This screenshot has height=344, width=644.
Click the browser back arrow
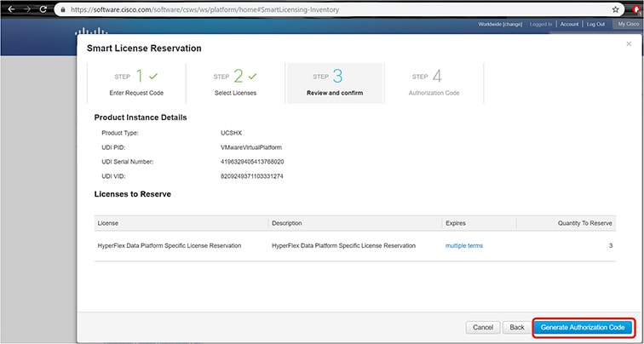(x=11, y=9)
